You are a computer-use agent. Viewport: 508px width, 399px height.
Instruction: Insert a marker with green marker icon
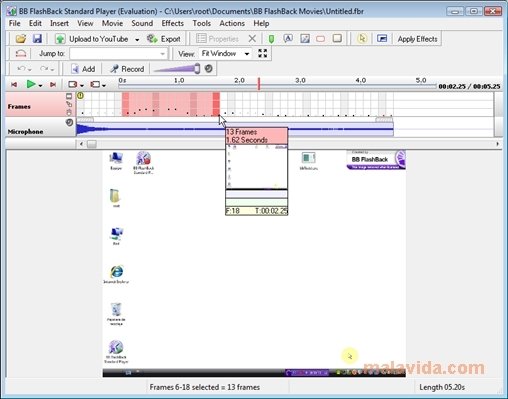coord(271,39)
